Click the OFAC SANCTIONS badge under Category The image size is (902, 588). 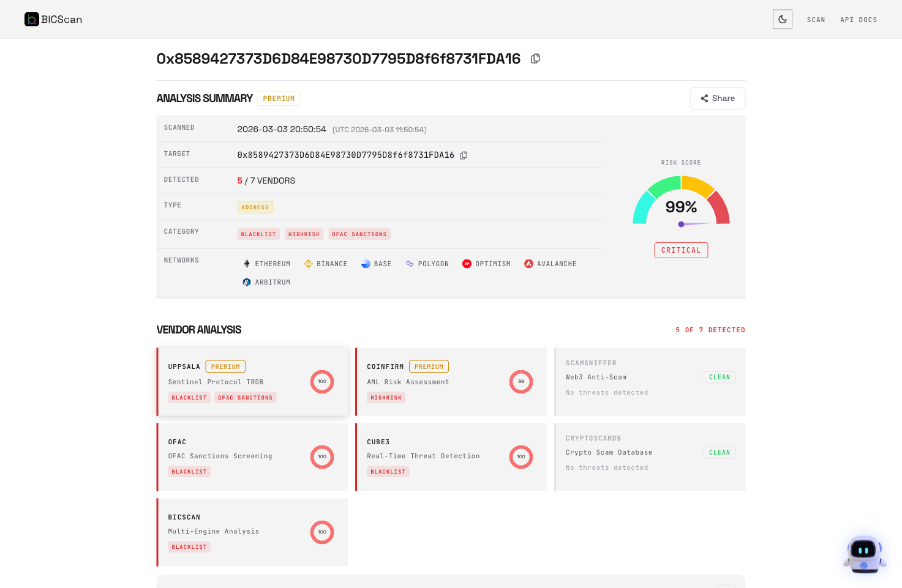tap(359, 234)
